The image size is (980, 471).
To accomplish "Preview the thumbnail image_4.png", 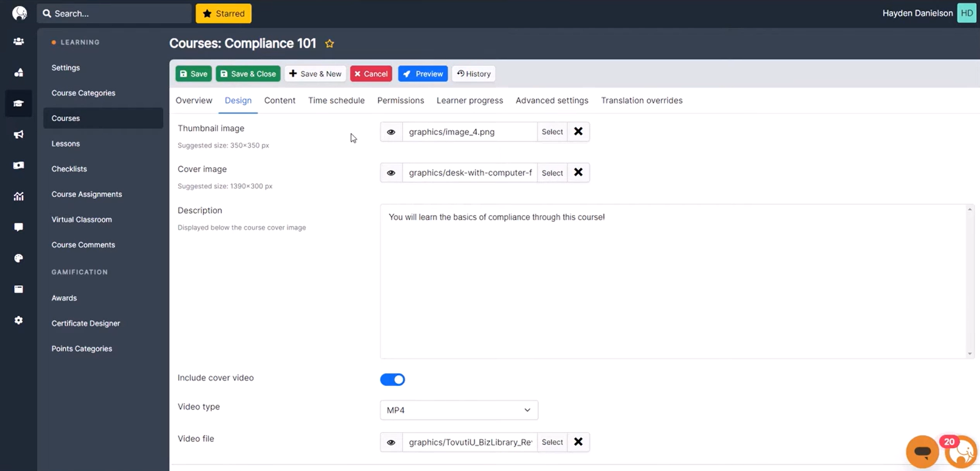I will [x=391, y=132].
